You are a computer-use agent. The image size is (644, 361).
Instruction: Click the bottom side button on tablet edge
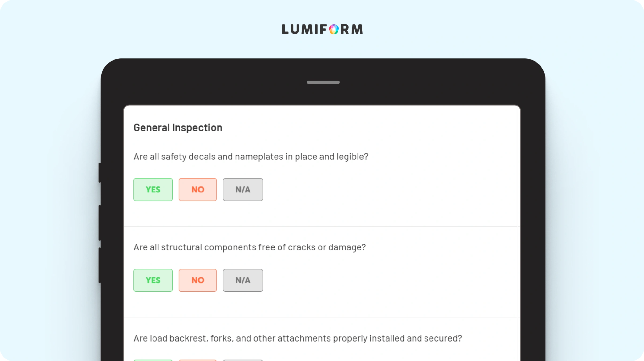click(x=100, y=265)
